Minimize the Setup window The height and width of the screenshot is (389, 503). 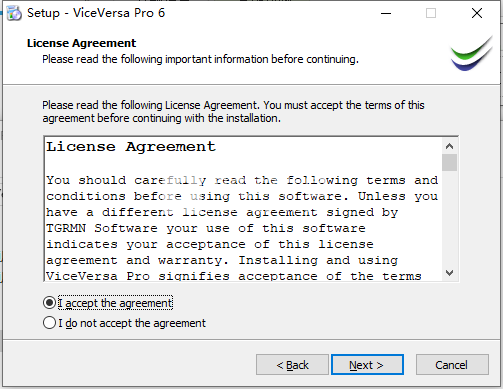point(386,13)
